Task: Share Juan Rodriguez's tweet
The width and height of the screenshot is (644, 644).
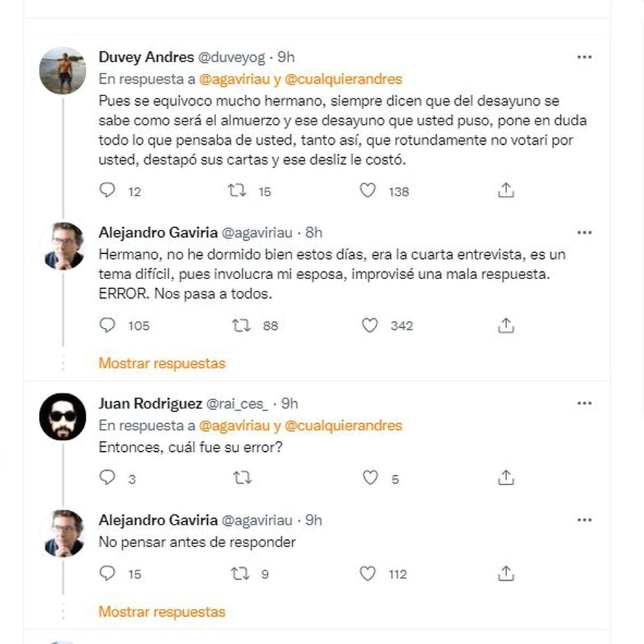Action: tap(506, 478)
